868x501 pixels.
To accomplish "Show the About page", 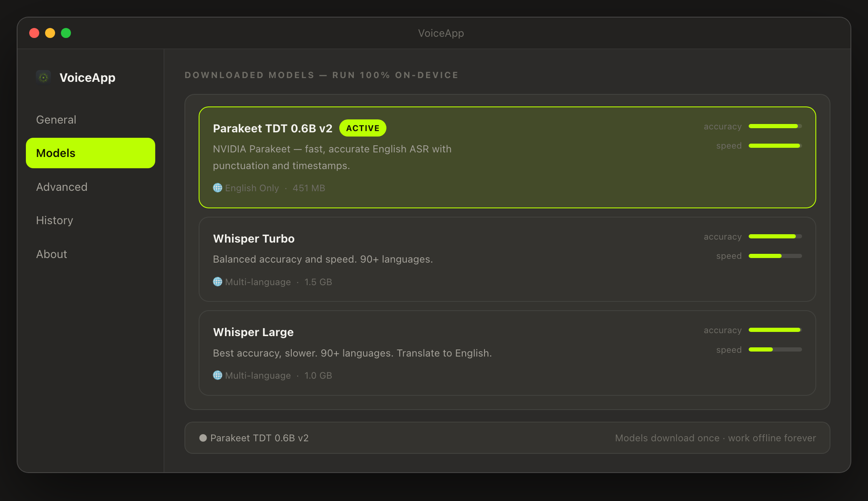I will tap(91, 254).
